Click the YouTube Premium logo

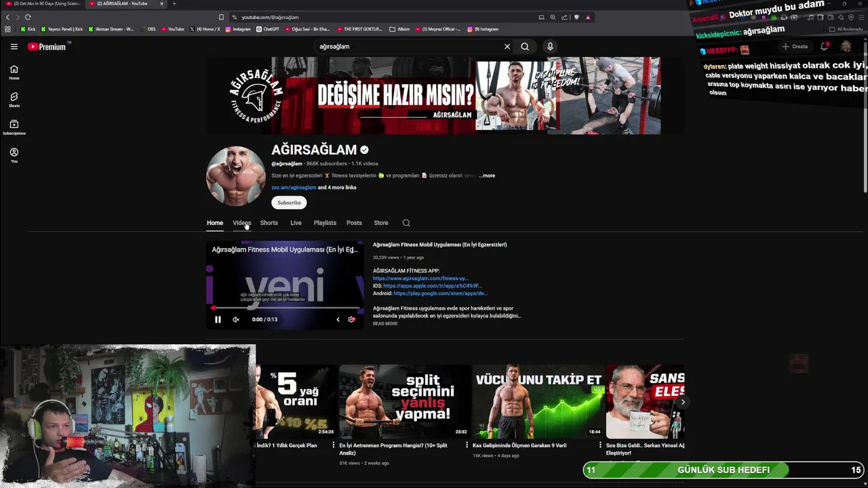(47, 47)
